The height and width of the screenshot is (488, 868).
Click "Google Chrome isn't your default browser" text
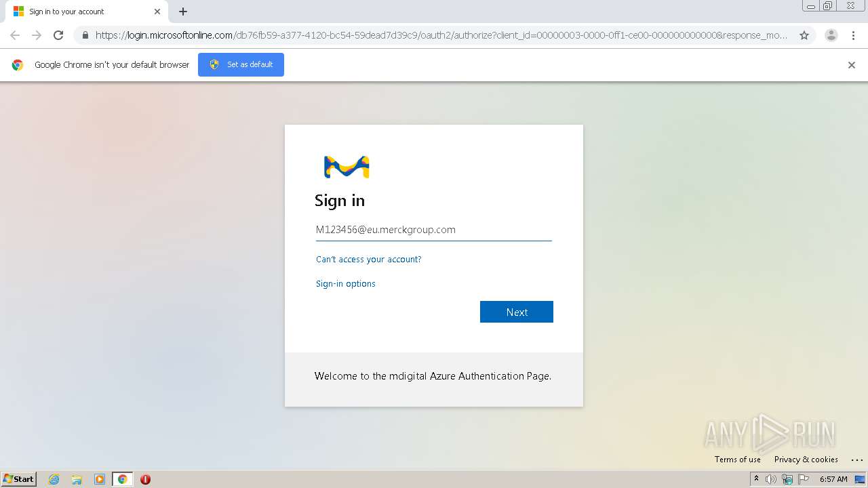(112, 65)
